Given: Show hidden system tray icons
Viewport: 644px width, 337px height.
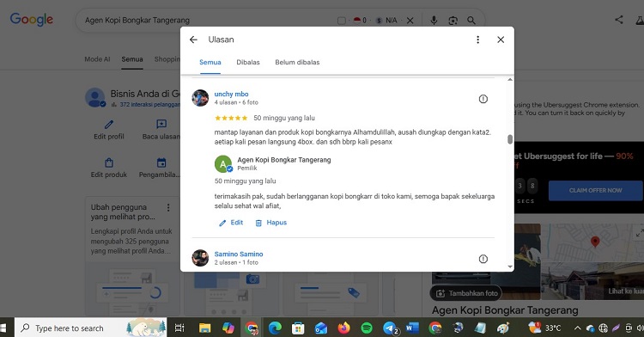Looking at the screenshot, I should (x=578, y=328).
